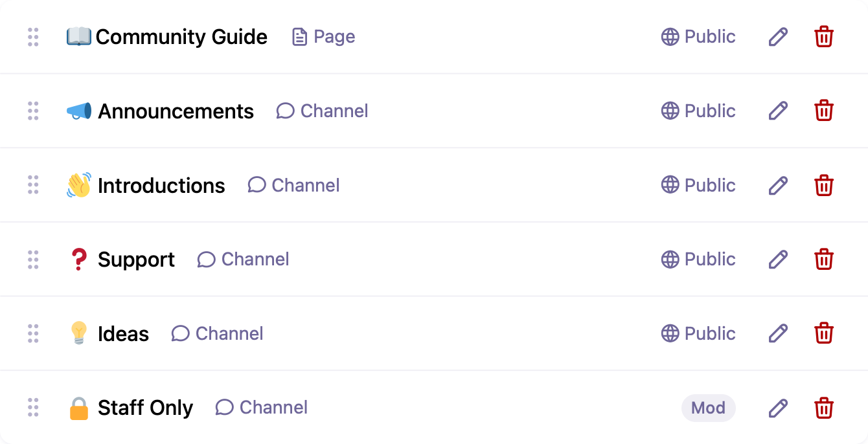Click the drag handle beside Announcements

(33, 111)
